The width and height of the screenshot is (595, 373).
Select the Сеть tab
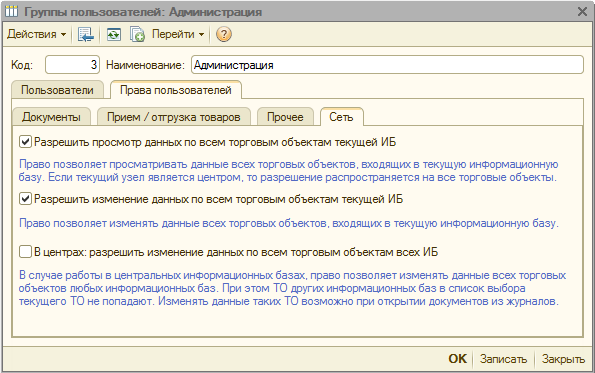point(342,116)
